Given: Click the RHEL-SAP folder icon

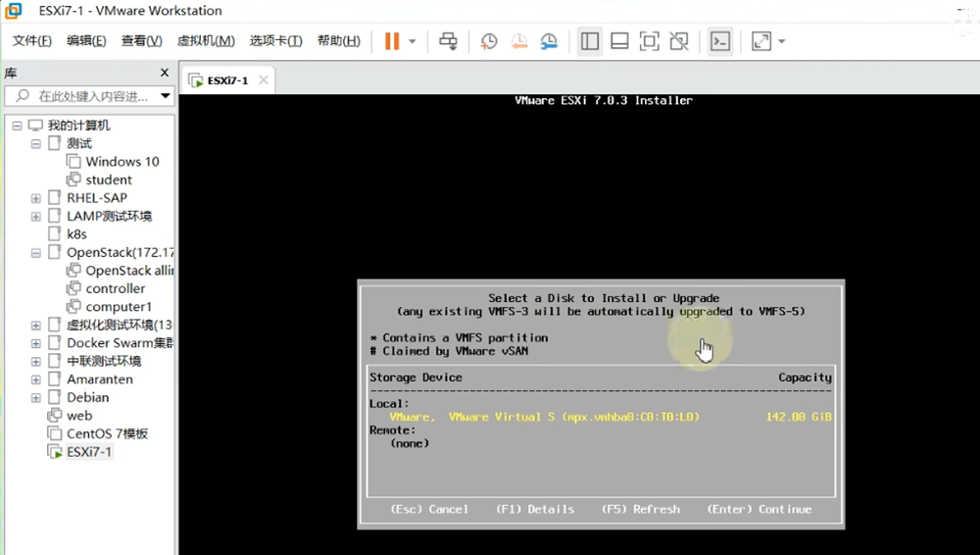Looking at the screenshot, I should pyautogui.click(x=54, y=198).
